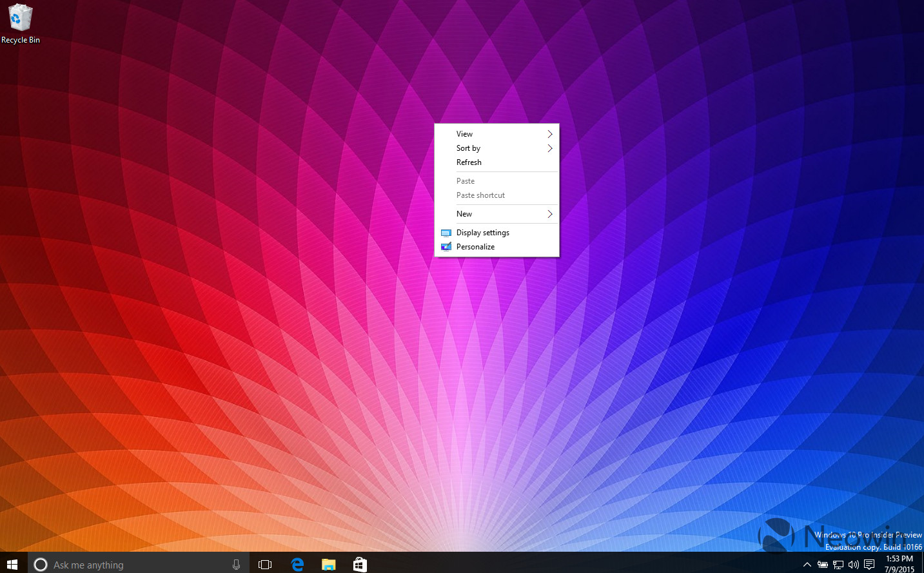Click the Paste shortcut menu entry
Viewport: 924px width, 573px height.
497,195
